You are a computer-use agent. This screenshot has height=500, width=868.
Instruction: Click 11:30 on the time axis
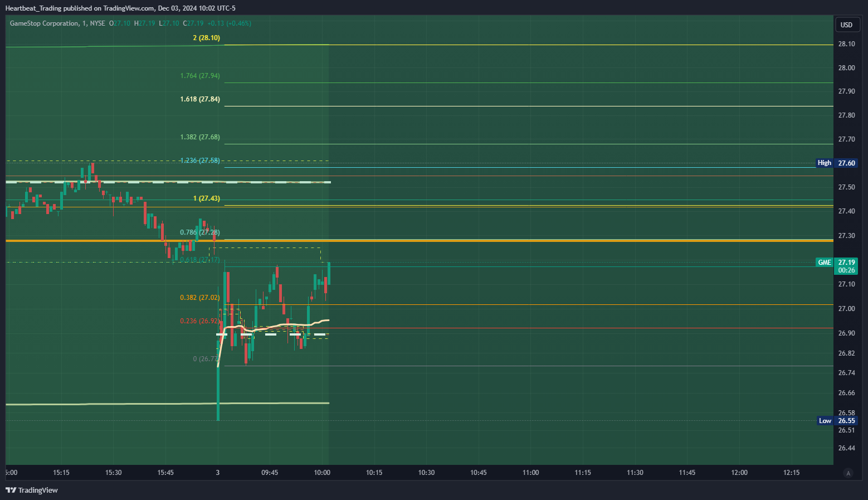[635, 473]
